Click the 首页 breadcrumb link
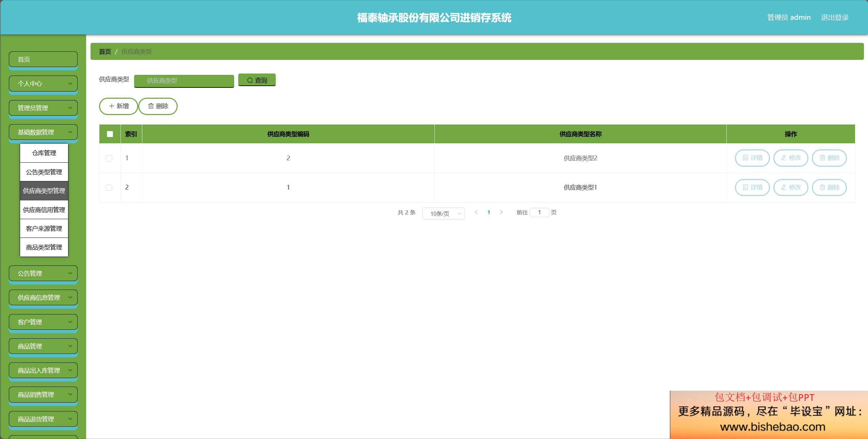 pyautogui.click(x=105, y=52)
